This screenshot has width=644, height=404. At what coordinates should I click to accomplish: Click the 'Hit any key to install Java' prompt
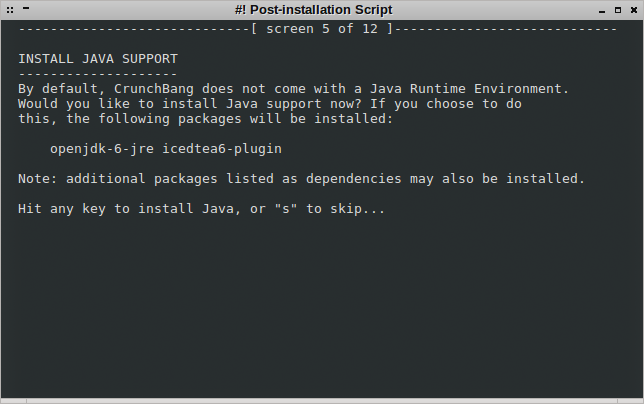[202, 209]
